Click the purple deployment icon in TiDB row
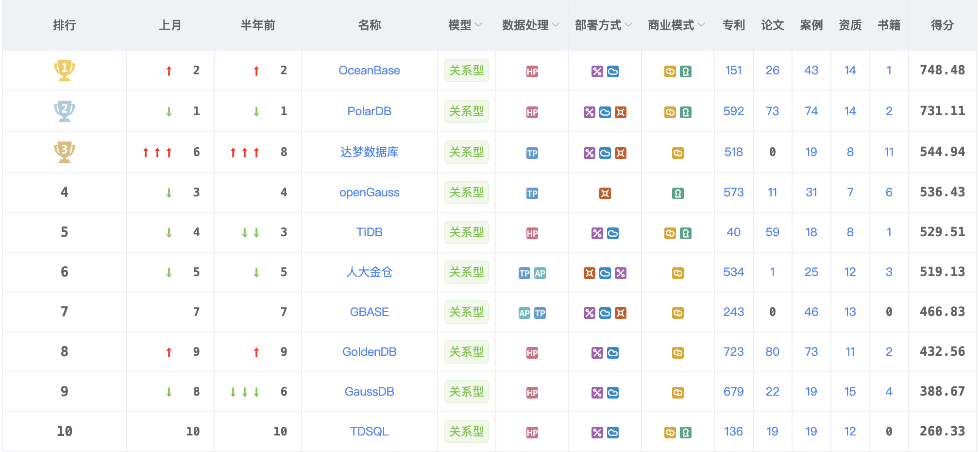Screen dimensions: 980x452 coord(597,233)
